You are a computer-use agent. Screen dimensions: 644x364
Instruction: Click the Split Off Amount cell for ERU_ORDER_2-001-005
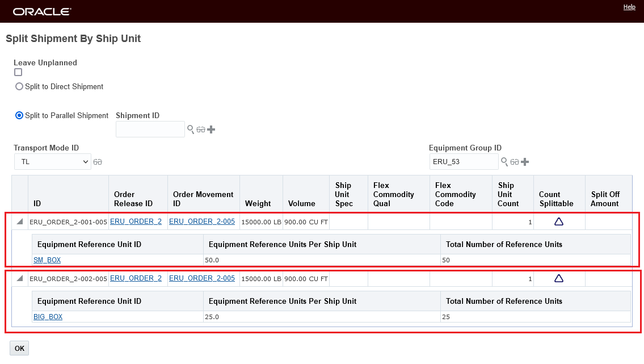pyautogui.click(x=608, y=222)
